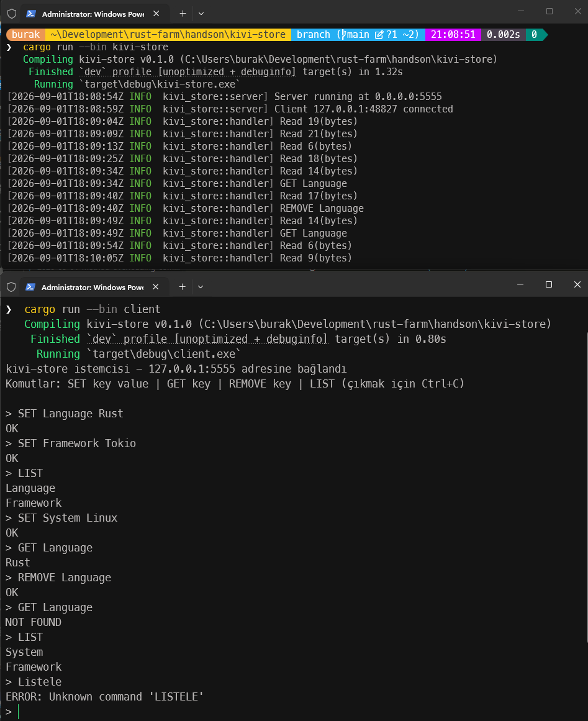
Task: Close the bottom Administrator PowerShell tab
Action: point(156,287)
